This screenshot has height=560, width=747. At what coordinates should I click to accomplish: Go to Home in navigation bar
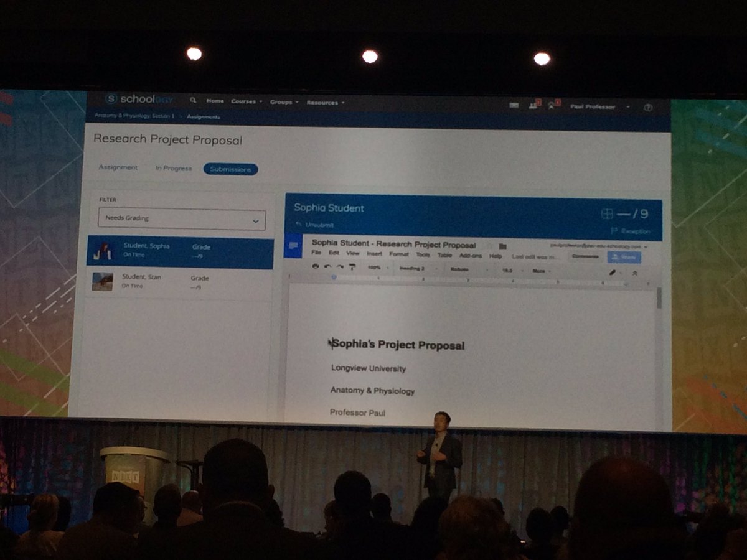pos(215,101)
